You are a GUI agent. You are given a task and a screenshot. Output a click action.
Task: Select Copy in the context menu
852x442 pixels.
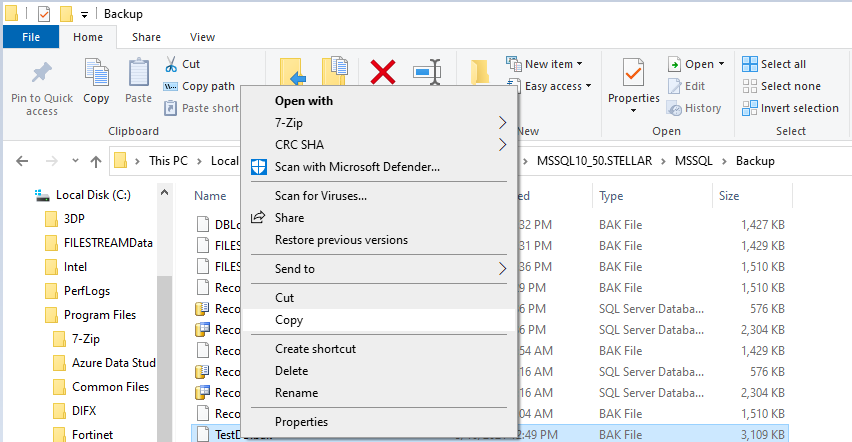pos(289,320)
